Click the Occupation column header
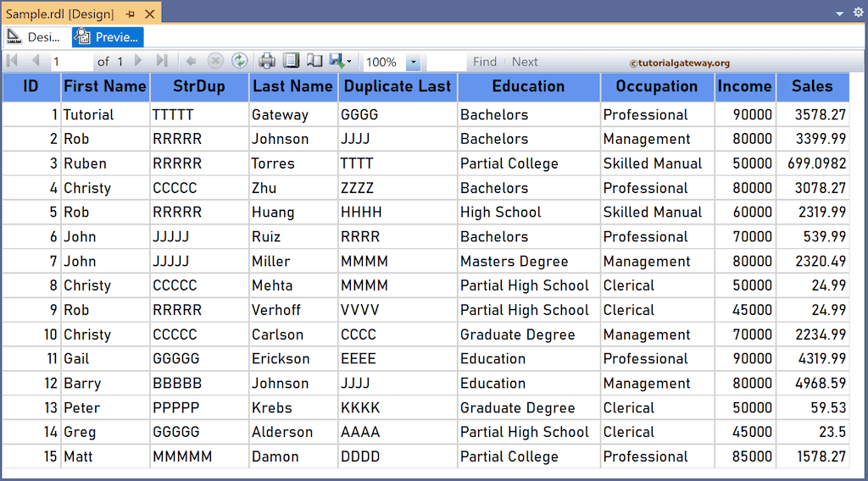The height and width of the screenshot is (481, 868). (x=657, y=87)
